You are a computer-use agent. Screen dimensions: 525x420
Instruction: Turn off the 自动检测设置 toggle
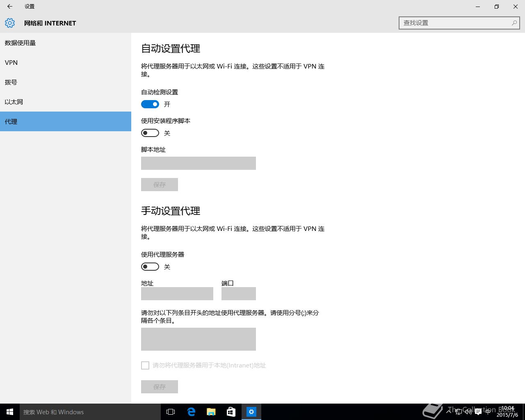tap(150, 104)
